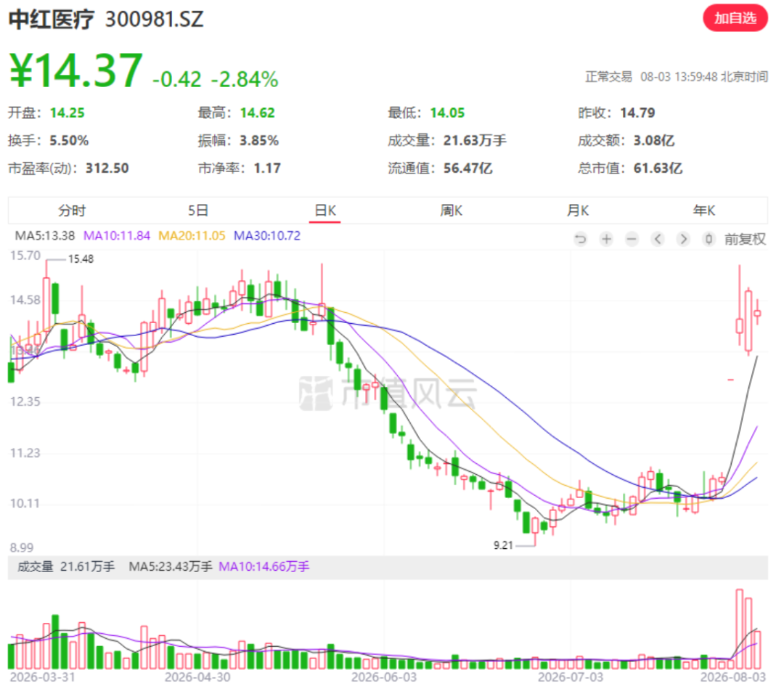The height and width of the screenshot is (689, 784).
Task: Click the MA30:10.72 indicator label
Action: (x=267, y=235)
